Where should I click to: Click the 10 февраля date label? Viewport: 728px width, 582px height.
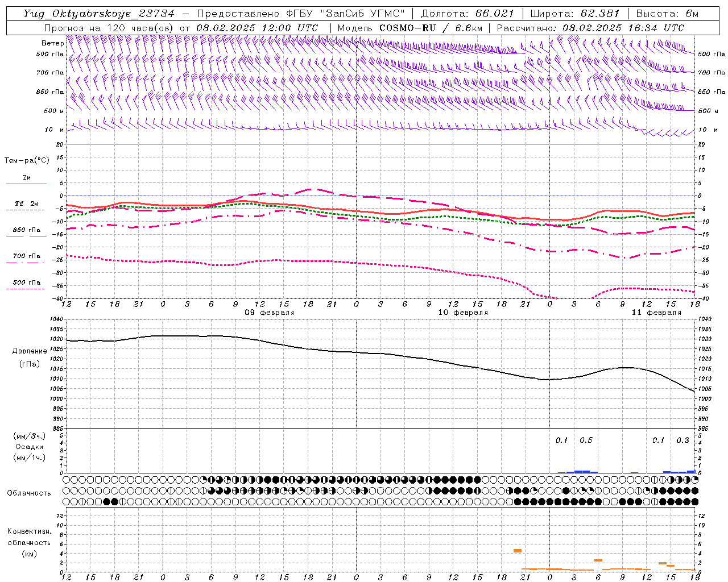(x=463, y=313)
